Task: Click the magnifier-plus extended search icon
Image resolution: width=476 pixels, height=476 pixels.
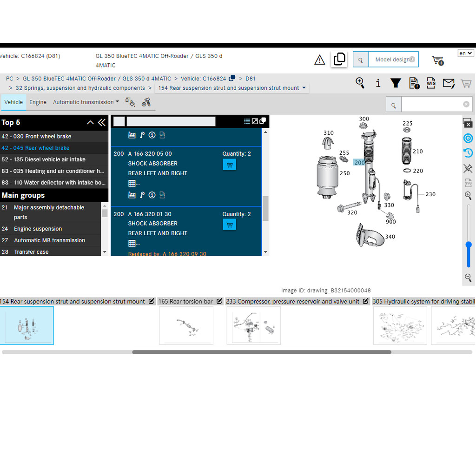Action: point(360,83)
